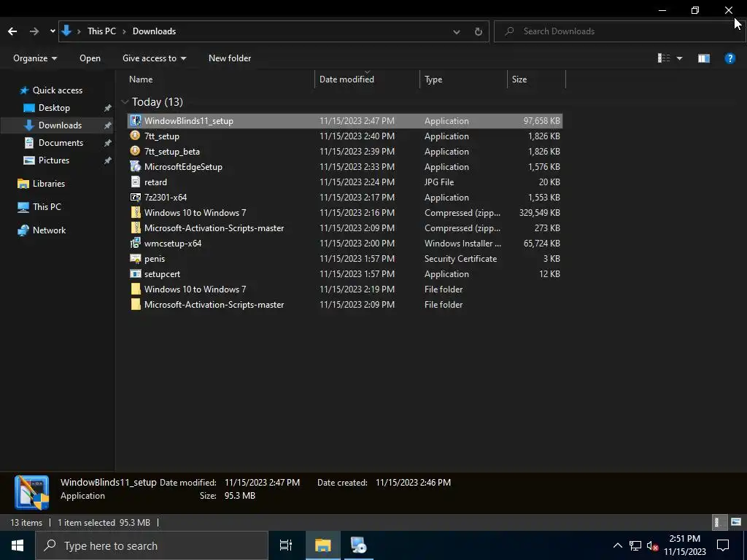Switch to large icons view in status bar
Image resolution: width=747 pixels, height=560 pixels.
736,522
